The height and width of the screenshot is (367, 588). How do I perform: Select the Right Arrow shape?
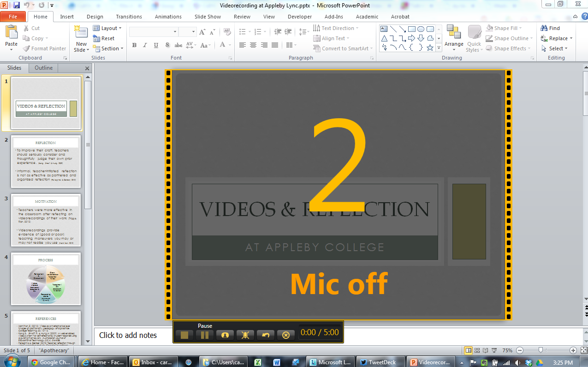tap(411, 38)
